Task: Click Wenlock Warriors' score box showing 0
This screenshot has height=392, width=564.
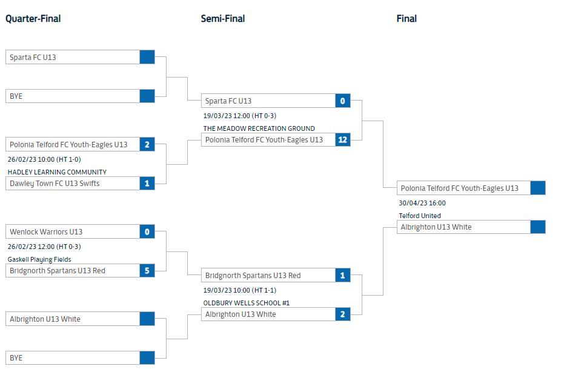Action: 147,232
